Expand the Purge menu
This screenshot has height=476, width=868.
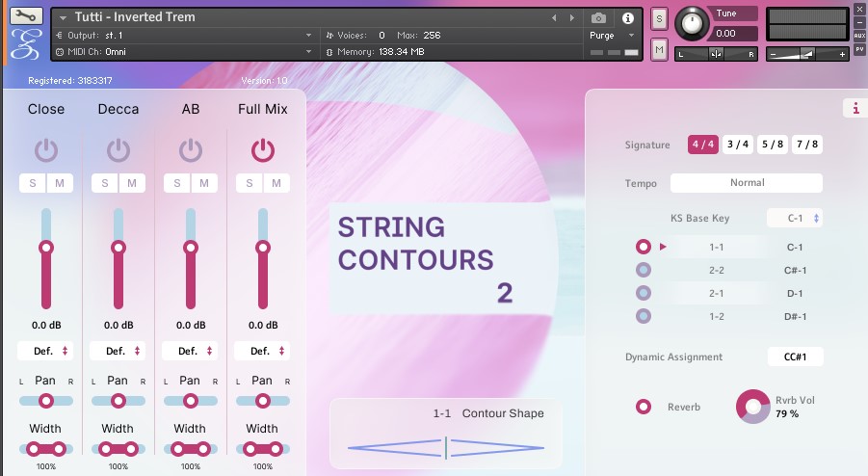pyautogui.click(x=612, y=35)
